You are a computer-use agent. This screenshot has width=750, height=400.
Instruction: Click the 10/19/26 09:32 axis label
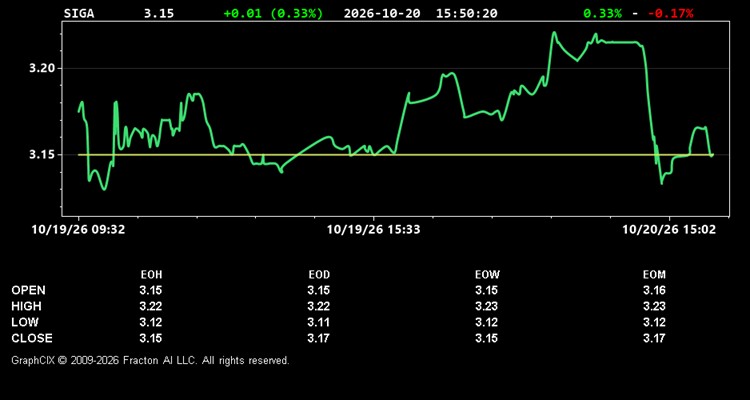(78, 230)
